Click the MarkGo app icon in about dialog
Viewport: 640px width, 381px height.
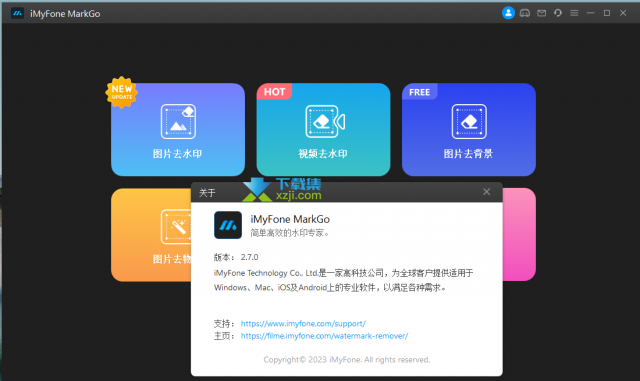(x=228, y=225)
